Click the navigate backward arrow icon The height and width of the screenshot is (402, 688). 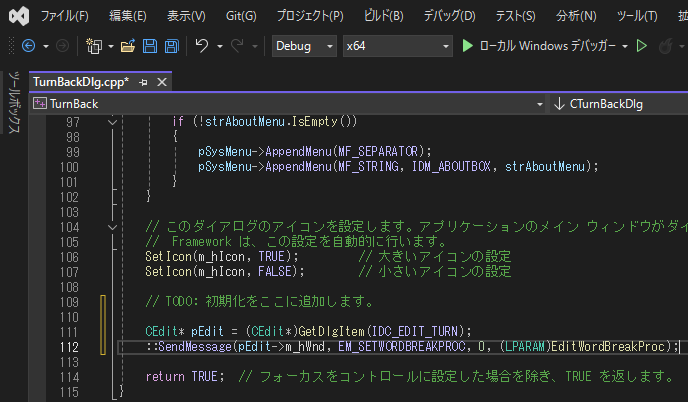[x=27, y=46]
